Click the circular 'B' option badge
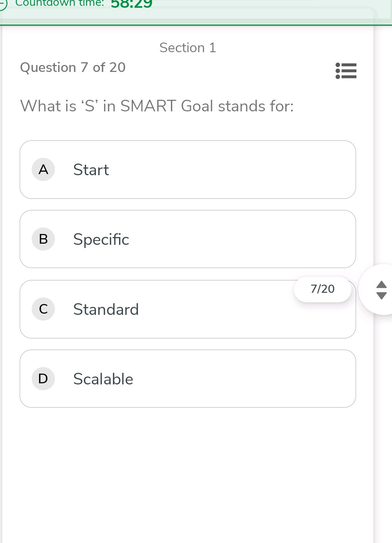Image resolution: width=392 pixels, height=543 pixels. [43, 239]
